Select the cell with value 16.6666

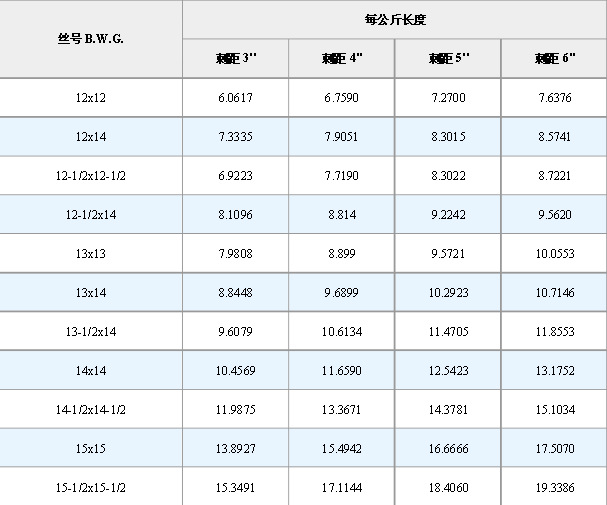tap(448, 448)
